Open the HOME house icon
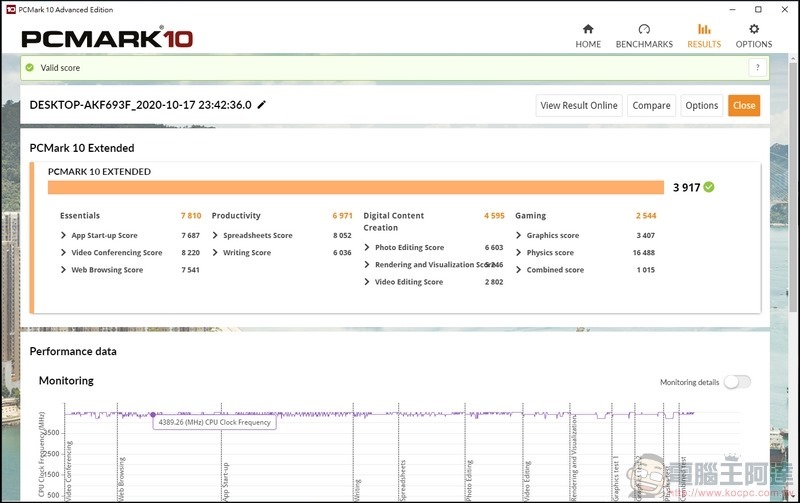This screenshot has height=503, width=800. tap(588, 30)
